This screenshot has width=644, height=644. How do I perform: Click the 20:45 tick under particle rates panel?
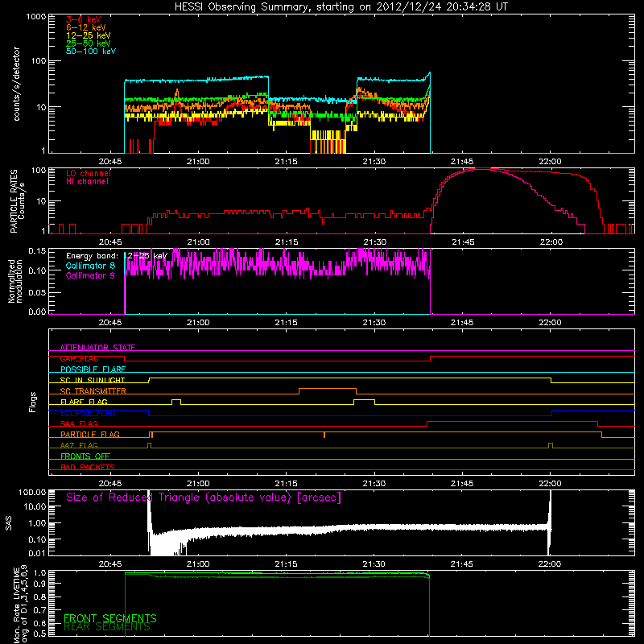110,242
